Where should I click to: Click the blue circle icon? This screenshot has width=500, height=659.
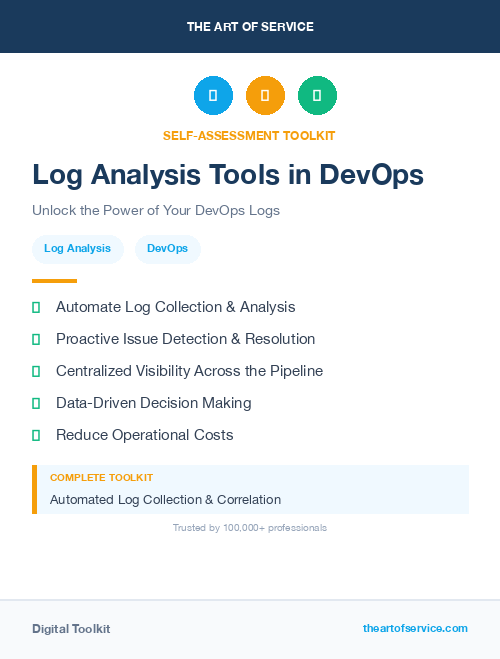pyautogui.click(x=213, y=95)
